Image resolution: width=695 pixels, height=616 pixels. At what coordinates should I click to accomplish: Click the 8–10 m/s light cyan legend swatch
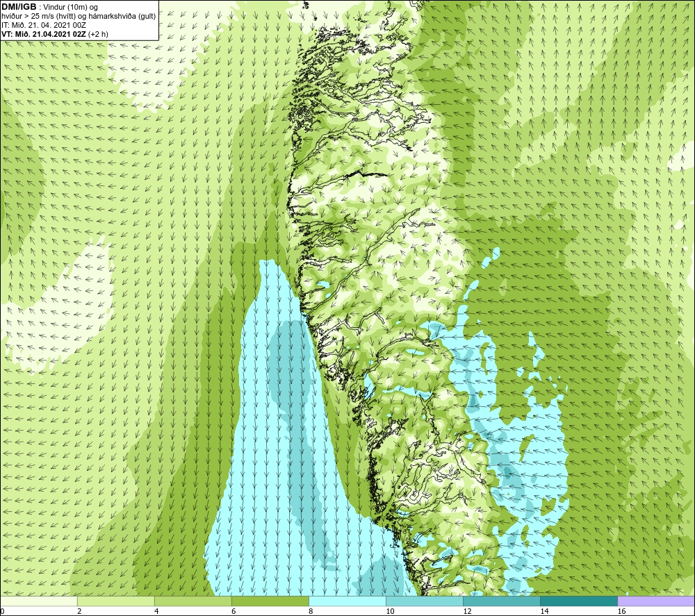pyautogui.click(x=347, y=601)
